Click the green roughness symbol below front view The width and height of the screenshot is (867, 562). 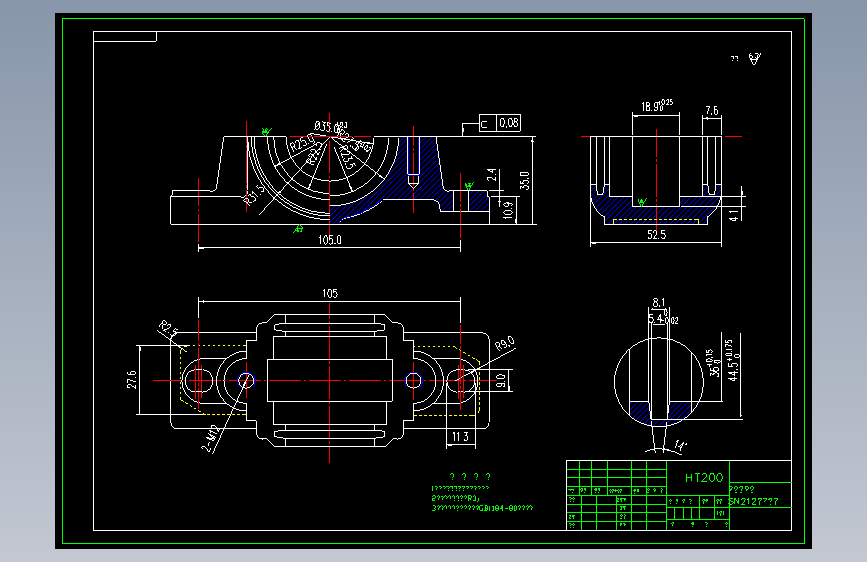[x=298, y=228]
